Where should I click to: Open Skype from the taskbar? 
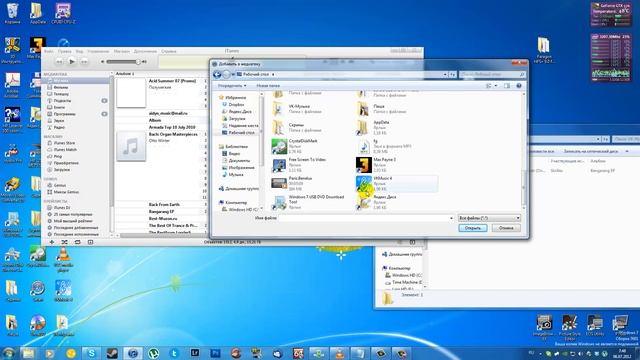91,353
